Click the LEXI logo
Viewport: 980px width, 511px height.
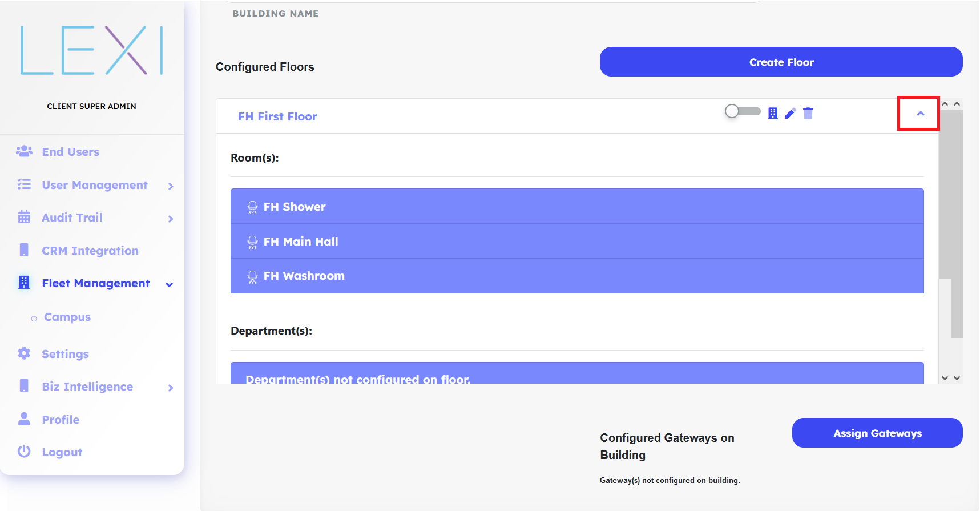pos(92,50)
